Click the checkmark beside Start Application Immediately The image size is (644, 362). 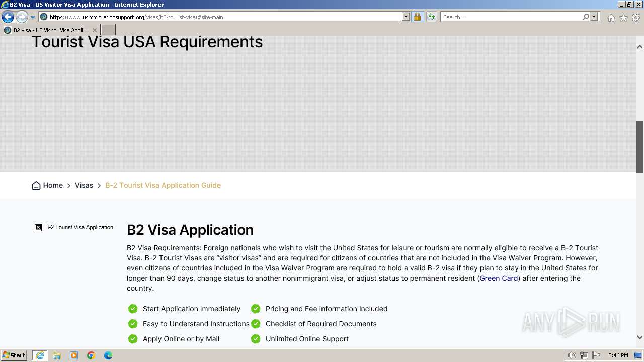pos(133,309)
